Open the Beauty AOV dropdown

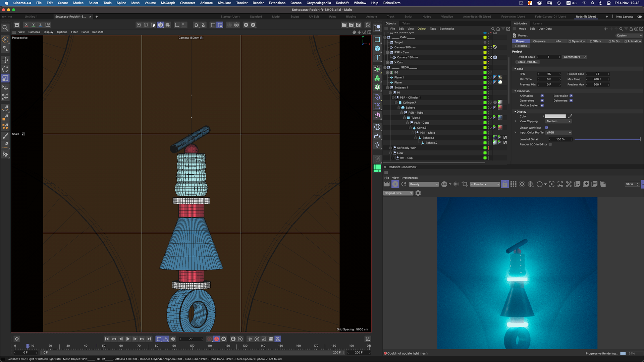pos(424,184)
